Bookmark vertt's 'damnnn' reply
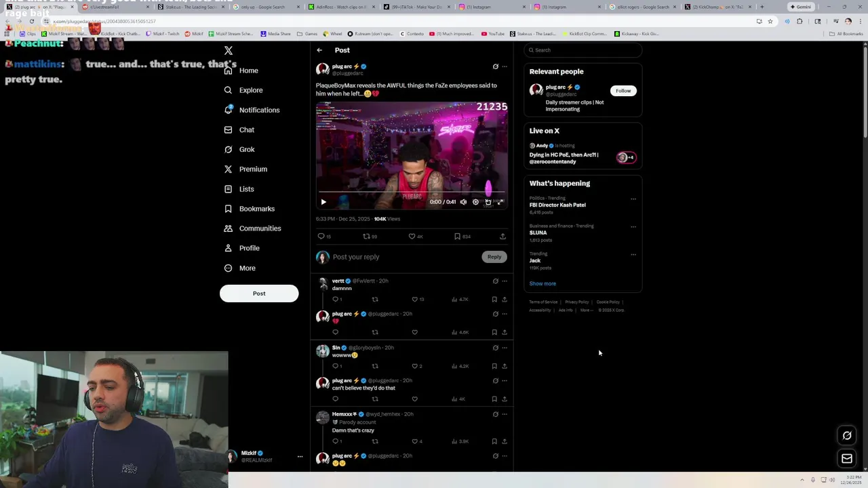 [494, 300]
